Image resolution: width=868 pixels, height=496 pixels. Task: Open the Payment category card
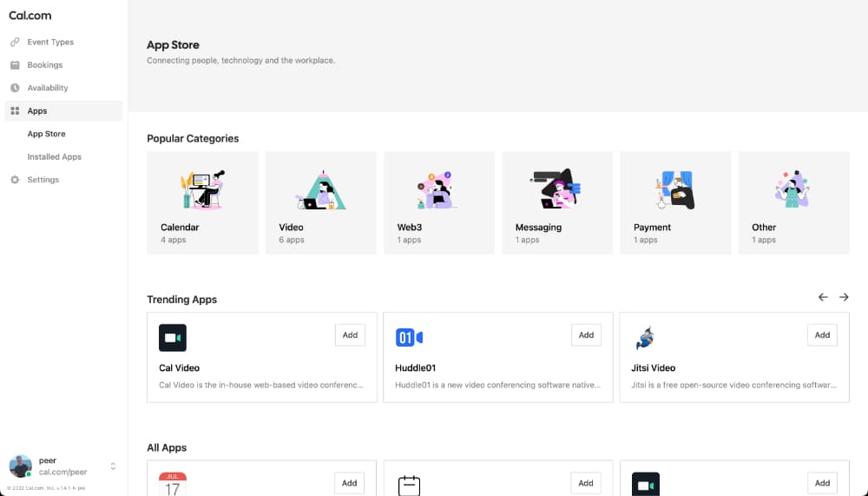pyautogui.click(x=675, y=203)
